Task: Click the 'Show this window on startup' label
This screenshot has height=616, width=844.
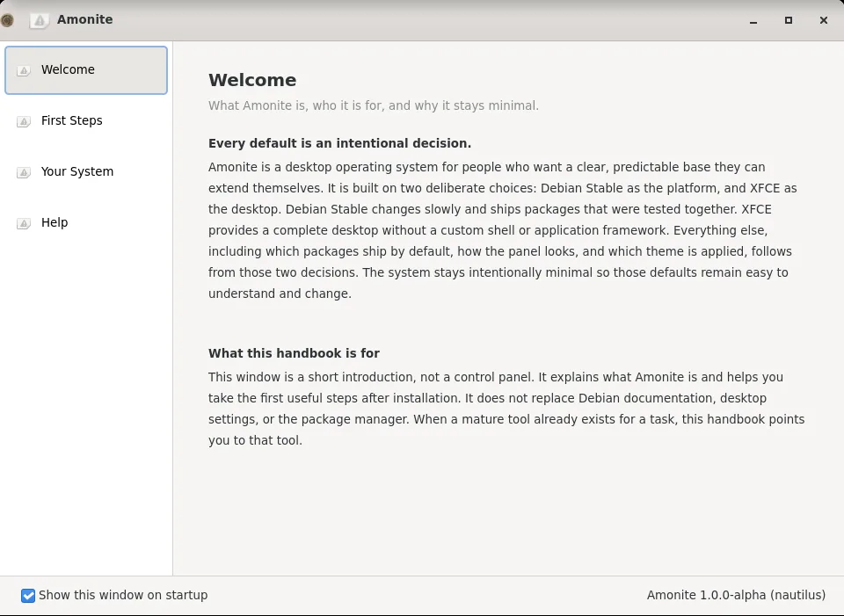Action: pos(123,595)
